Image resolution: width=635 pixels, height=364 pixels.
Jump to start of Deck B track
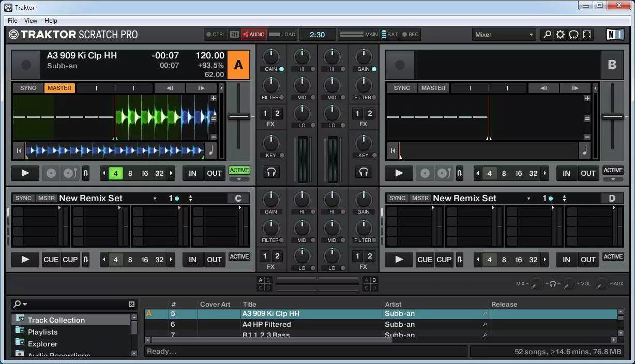(x=392, y=151)
